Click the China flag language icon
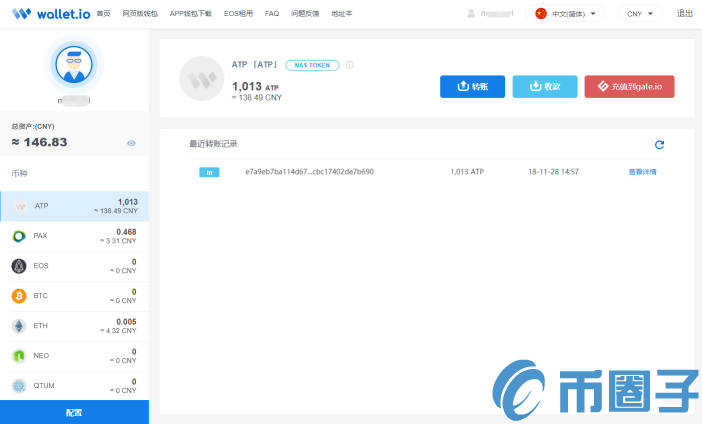Screen dimensions: 702x424 pos(541,14)
